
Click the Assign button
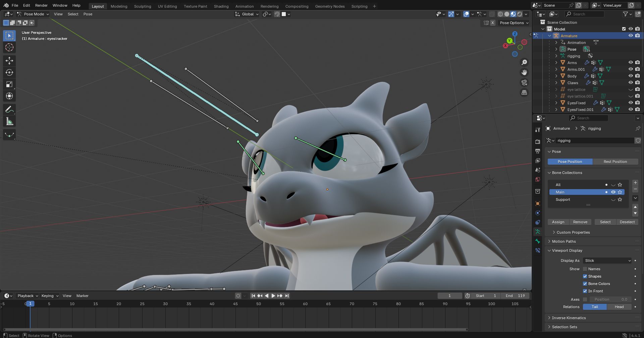tap(558, 222)
